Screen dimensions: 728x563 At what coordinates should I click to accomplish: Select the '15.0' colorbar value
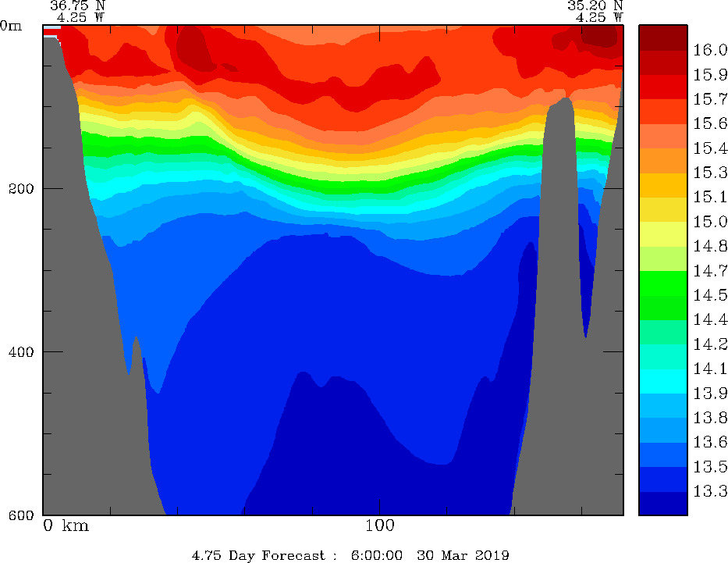[x=710, y=222]
